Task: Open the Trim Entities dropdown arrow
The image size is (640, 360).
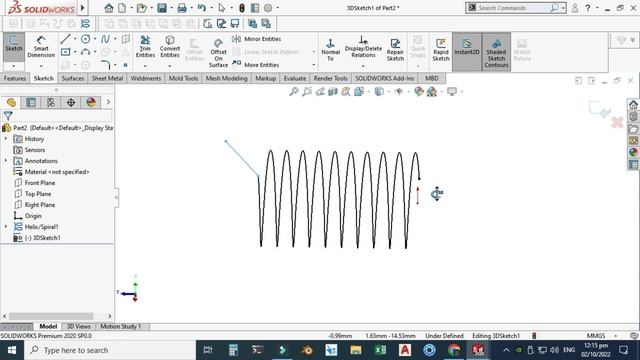Action: [145, 66]
